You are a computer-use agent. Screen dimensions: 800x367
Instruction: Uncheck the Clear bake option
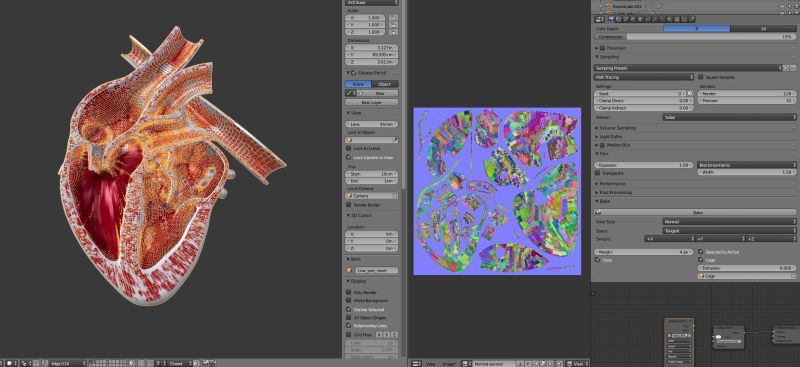pyautogui.click(x=598, y=260)
